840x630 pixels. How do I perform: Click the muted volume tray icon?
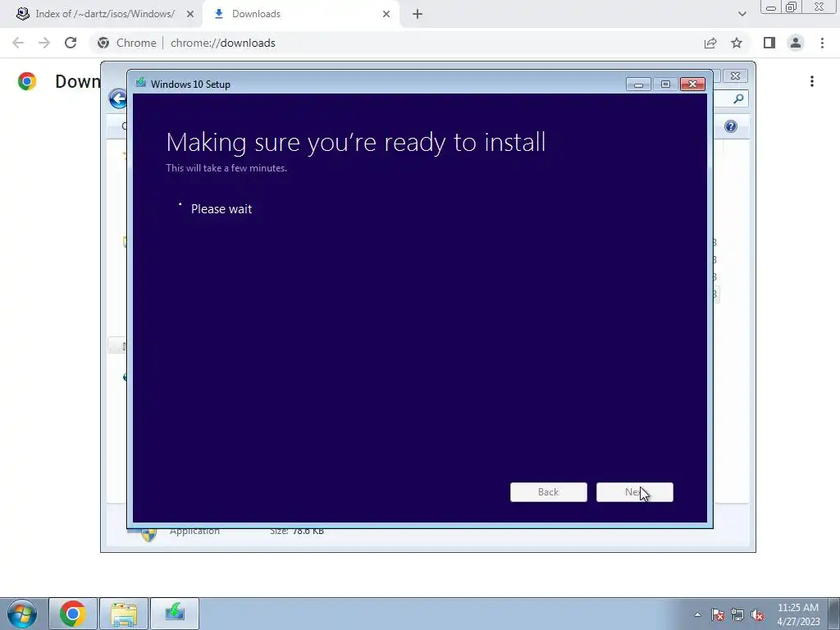[x=757, y=615]
